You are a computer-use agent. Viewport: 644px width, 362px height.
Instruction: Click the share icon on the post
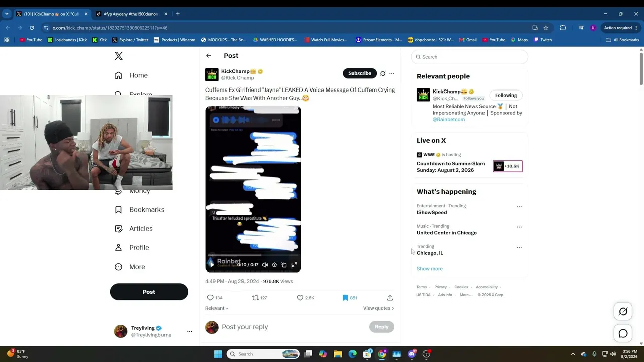(x=390, y=298)
